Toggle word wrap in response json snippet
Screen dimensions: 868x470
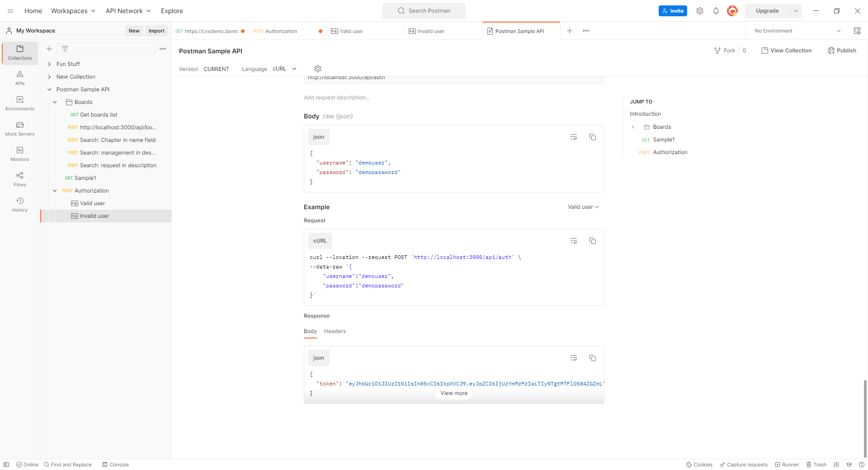[574, 358]
